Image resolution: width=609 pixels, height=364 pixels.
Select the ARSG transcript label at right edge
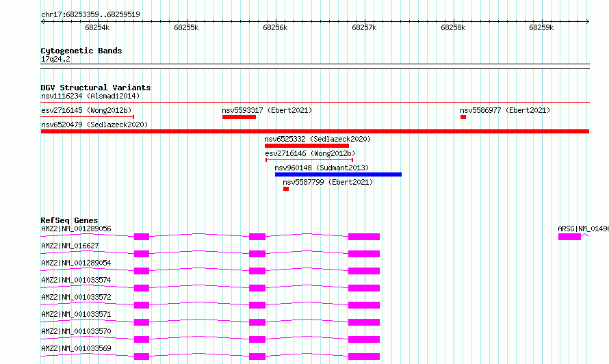[x=583, y=229]
